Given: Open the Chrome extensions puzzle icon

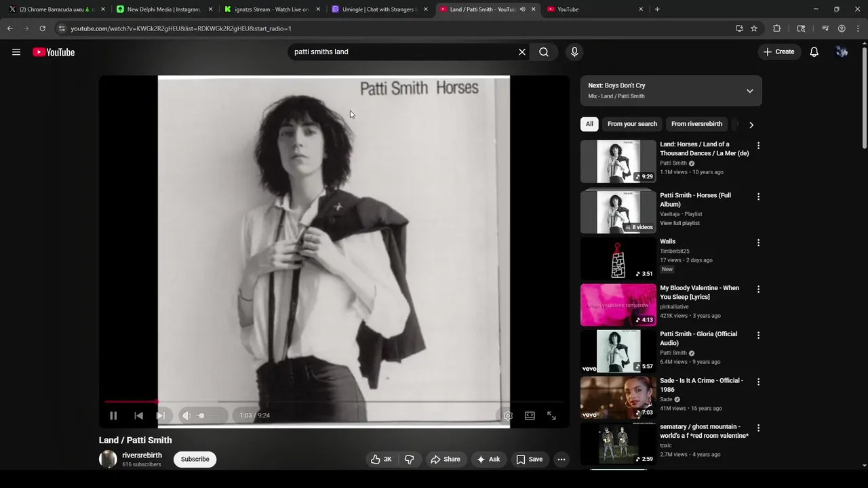Looking at the screenshot, I should 777,28.
